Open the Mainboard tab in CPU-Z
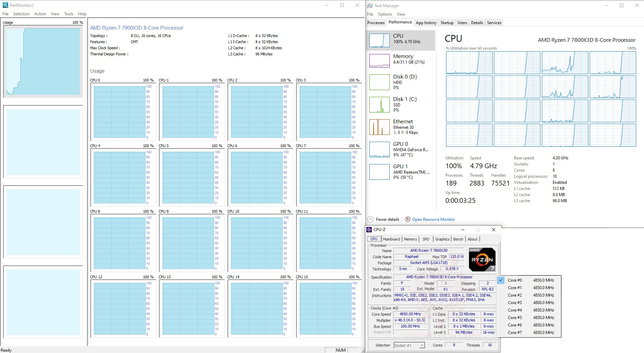This screenshot has height=353, width=644. point(391,239)
